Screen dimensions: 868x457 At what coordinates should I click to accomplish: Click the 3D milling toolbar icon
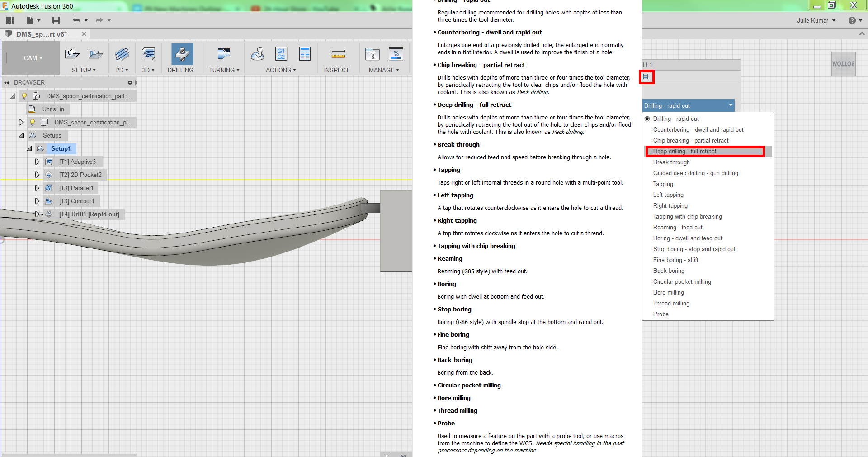[x=148, y=54]
